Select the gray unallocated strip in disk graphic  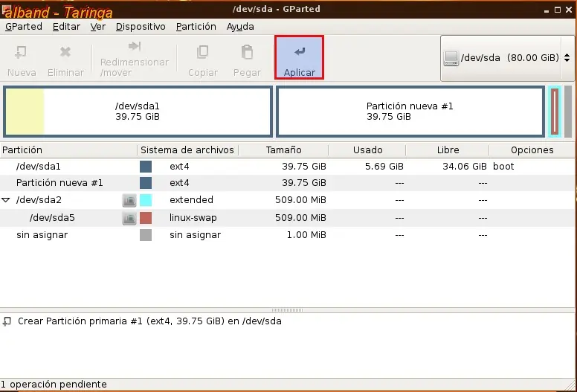(568, 112)
